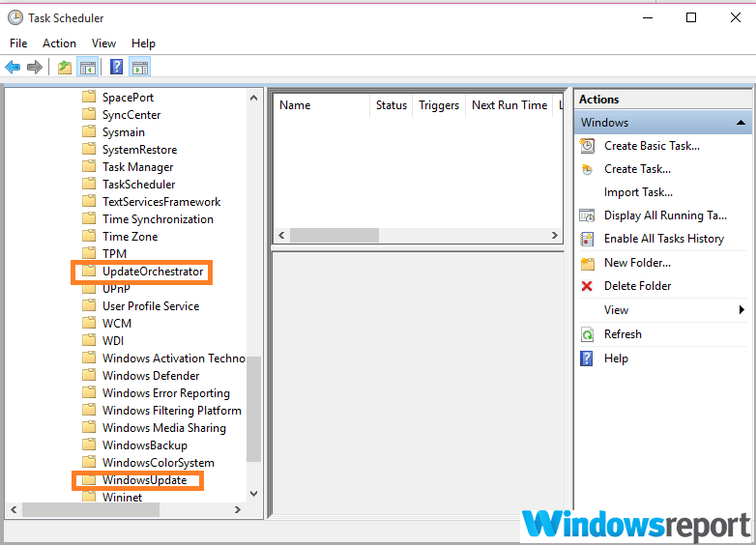Click the Help icon in Actions pane

[587, 359]
